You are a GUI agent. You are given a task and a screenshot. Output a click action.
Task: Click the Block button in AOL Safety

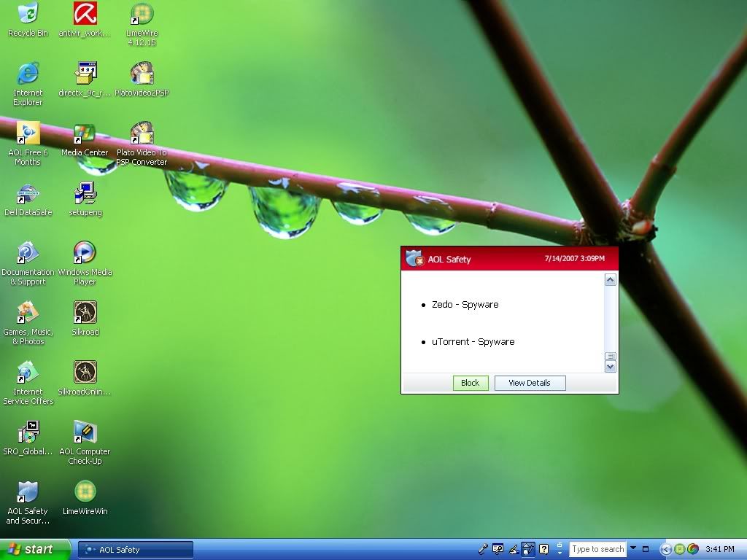471,383
